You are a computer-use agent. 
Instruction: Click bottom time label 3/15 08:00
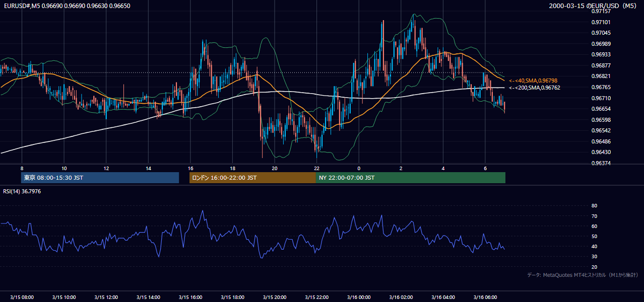(22, 297)
